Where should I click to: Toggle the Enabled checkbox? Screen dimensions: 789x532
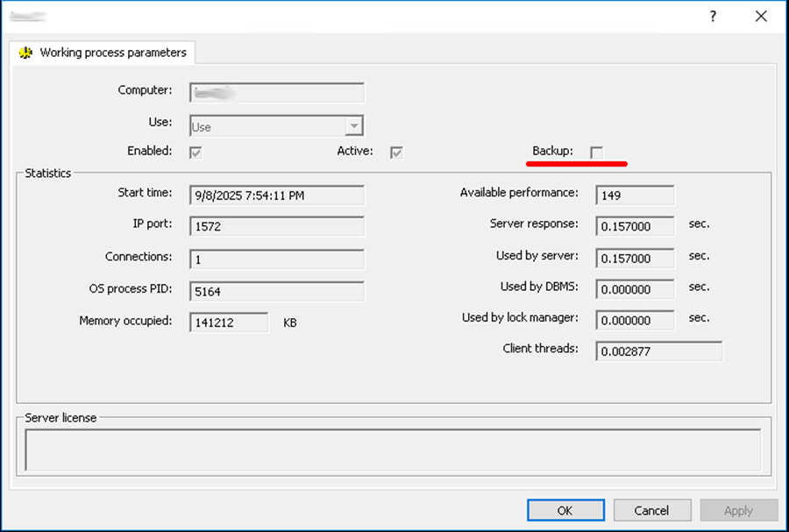click(196, 153)
